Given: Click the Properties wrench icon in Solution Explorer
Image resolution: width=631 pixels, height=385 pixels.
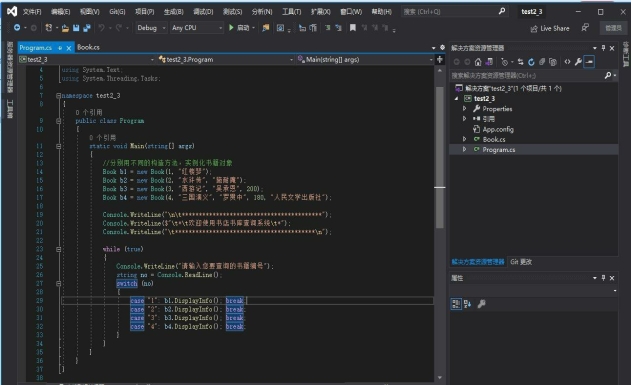Looking at the screenshot, I should [578, 62].
